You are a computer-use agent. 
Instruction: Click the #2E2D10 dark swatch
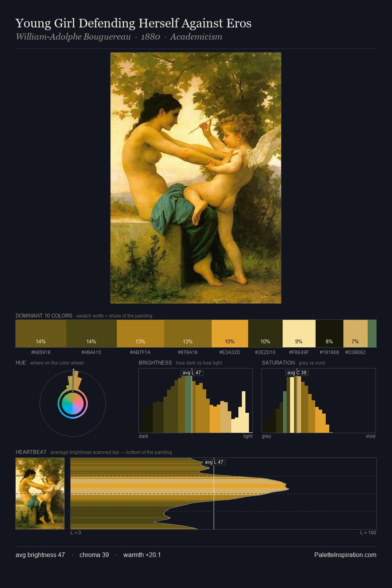265,334
